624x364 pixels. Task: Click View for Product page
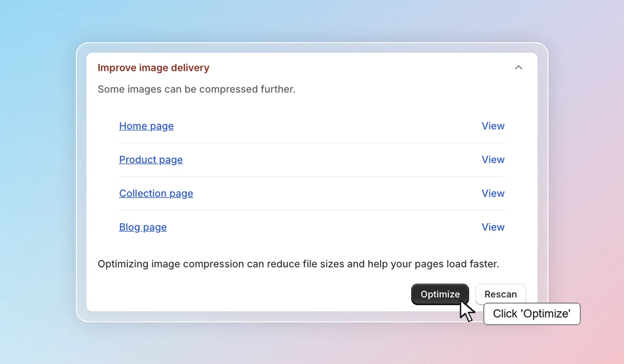coord(493,160)
